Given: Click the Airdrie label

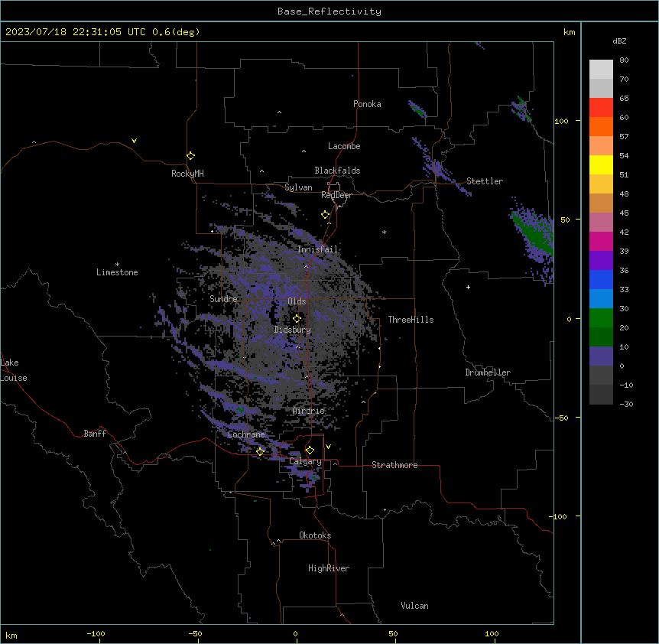Looking at the screenshot, I should (309, 411).
